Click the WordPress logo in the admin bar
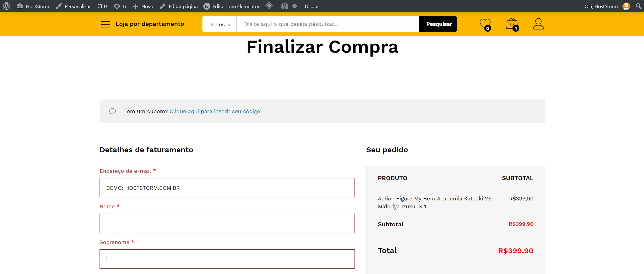Image resolution: width=644 pixels, height=274 pixels. 6,6
